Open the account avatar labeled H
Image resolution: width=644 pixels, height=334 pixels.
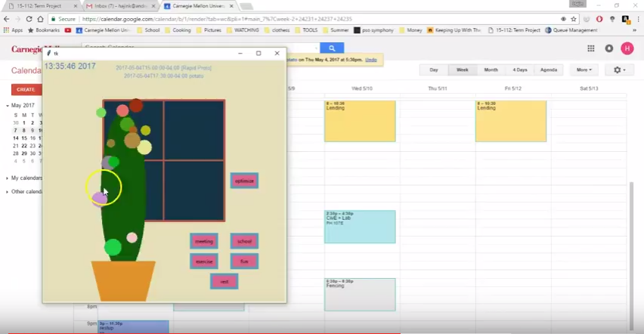pos(627,48)
